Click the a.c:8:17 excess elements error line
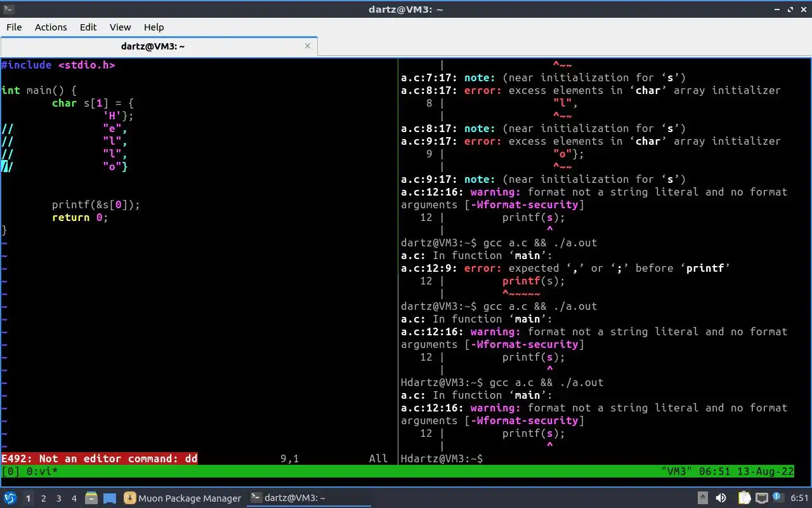The image size is (812, 508). click(x=591, y=90)
